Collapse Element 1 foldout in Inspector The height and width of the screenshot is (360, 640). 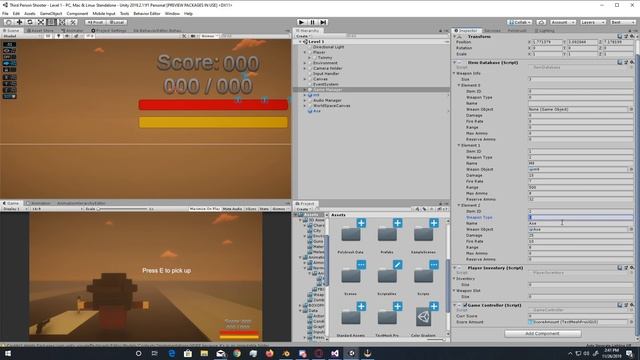[x=459, y=145]
